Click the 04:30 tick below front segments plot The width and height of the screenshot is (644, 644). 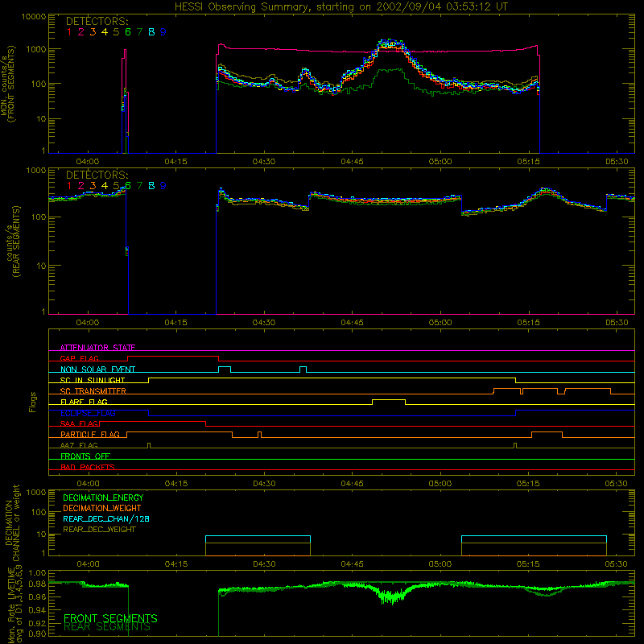pos(264,162)
